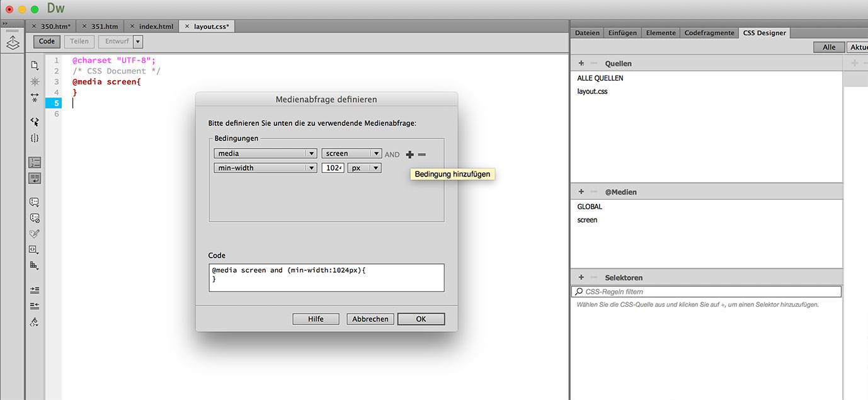Click the outdent code icon in toolbar
The width and height of the screenshot is (868, 400).
pyautogui.click(x=35, y=306)
